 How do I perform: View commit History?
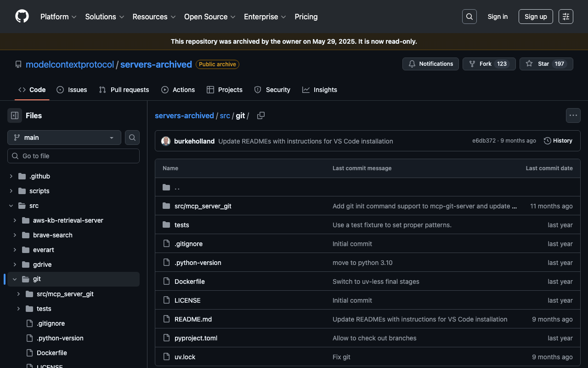coord(558,141)
